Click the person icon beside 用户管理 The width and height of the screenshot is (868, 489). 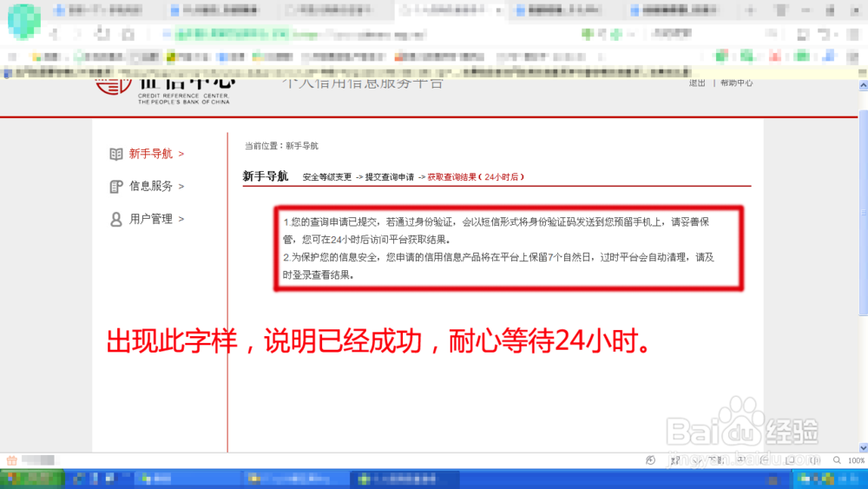click(x=115, y=219)
